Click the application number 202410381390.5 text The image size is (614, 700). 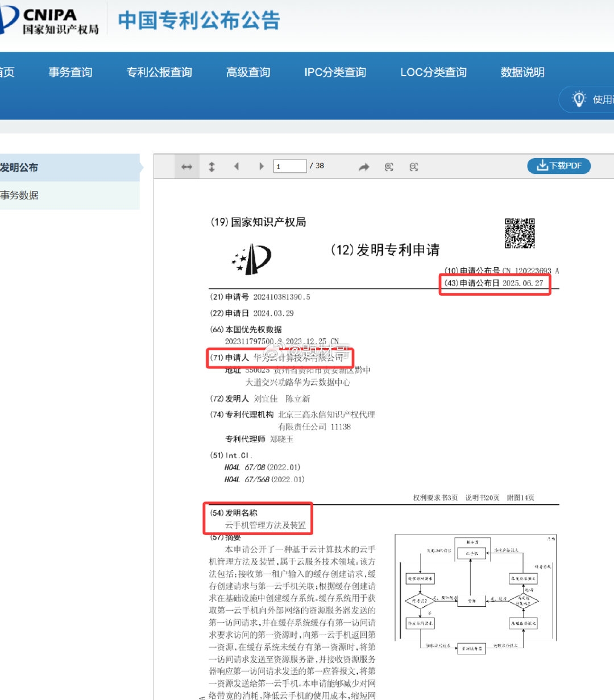(x=282, y=297)
